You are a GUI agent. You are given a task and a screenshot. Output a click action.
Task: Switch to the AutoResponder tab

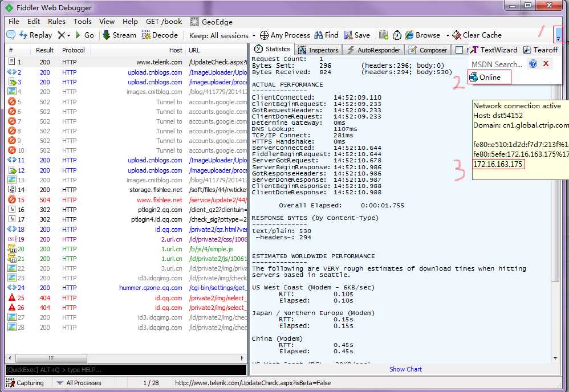374,50
